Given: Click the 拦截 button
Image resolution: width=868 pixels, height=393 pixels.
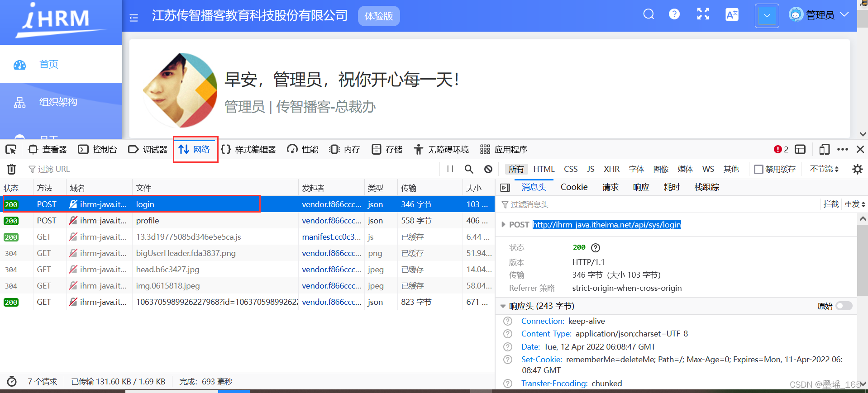Looking at the screenshot, I should pos(831,204).
